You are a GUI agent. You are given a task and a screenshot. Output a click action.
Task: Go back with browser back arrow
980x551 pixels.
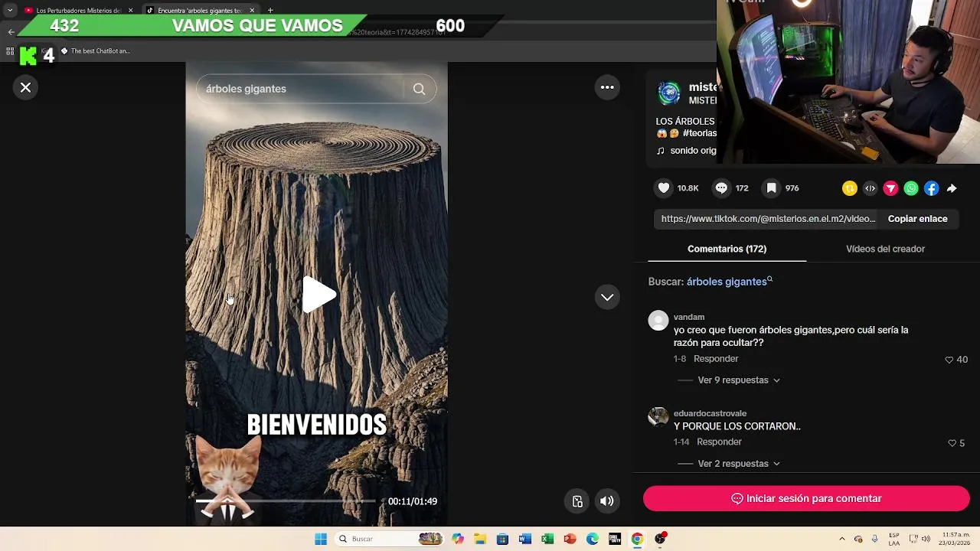11,32
